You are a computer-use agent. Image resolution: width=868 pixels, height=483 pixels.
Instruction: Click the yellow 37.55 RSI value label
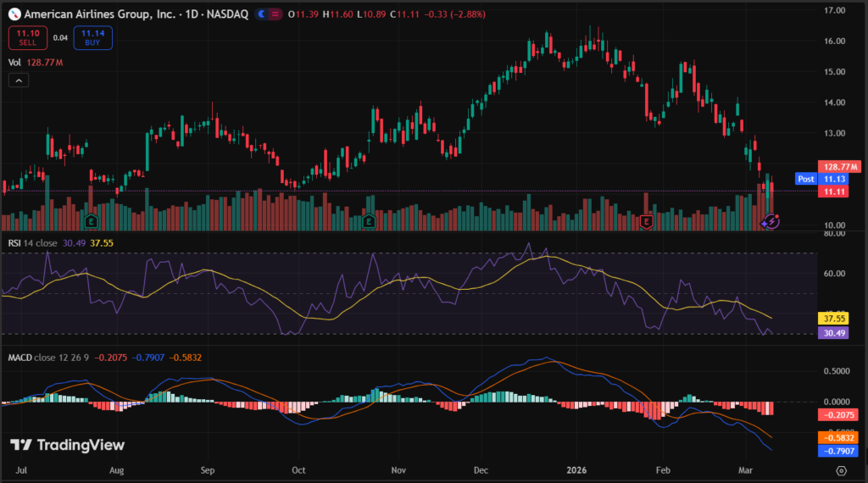coord(835,319)
